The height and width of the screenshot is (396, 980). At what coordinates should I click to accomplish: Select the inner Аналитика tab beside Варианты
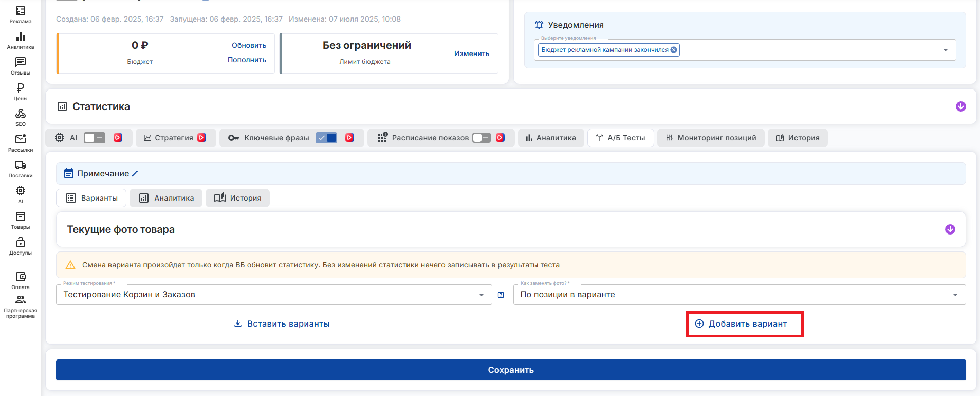point(167,198)
